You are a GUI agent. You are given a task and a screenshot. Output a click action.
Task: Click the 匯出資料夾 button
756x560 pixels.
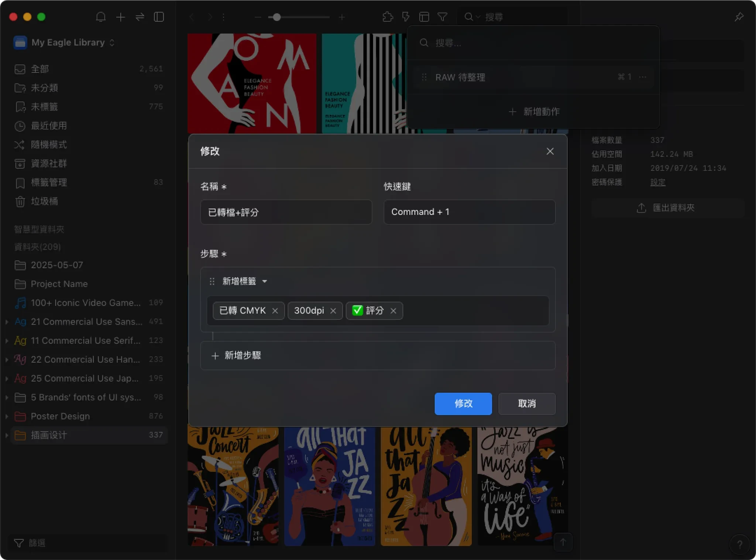(x=667, y=208)
